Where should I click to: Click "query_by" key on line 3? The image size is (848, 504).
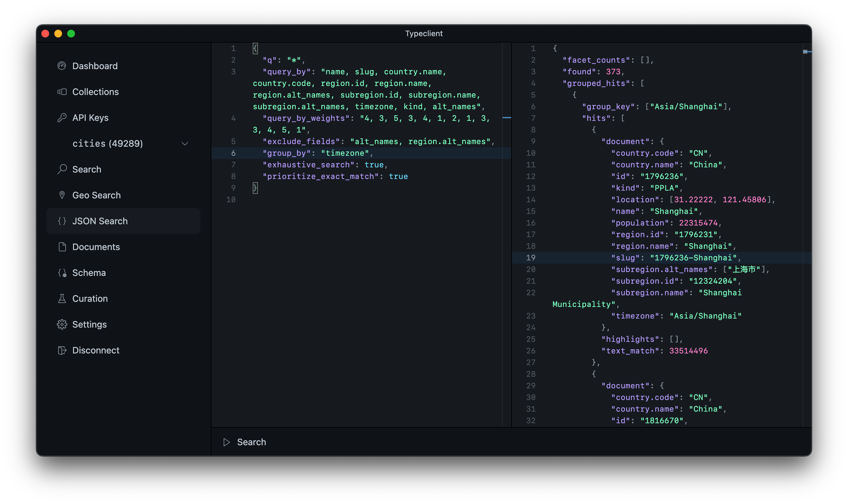point(287,72)
